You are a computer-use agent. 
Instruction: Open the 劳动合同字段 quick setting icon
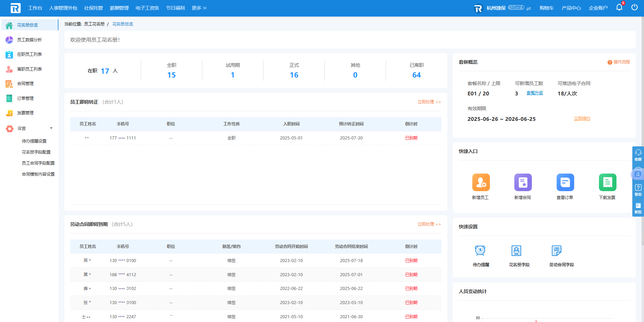click(556, 251)
